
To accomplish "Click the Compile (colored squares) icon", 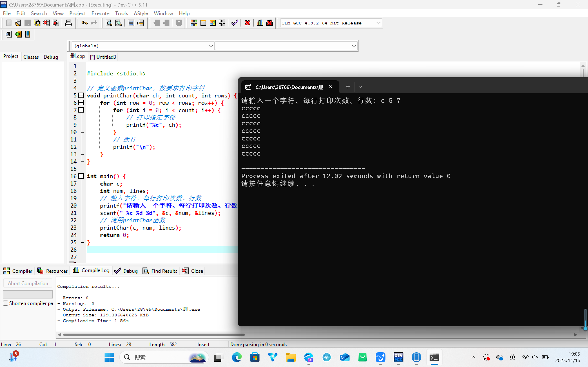I will point(194,23).
